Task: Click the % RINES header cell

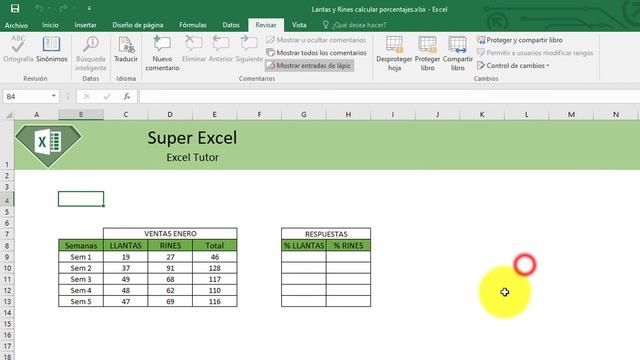Action: [x=348, y=245]
